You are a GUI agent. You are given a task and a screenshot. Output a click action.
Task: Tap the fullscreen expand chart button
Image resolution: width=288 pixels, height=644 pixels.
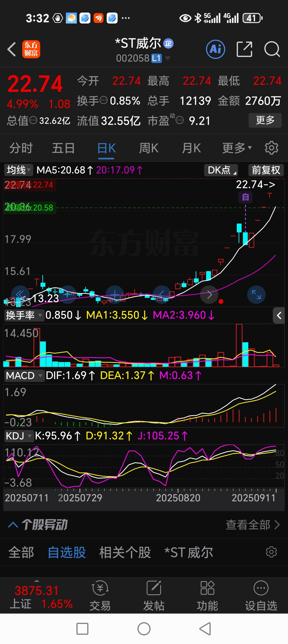click(x=256, y=294)
